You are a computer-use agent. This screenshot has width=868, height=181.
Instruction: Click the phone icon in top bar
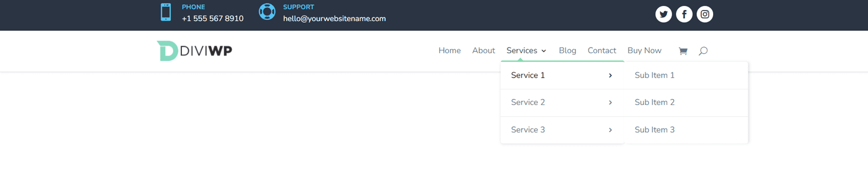(x=166, y=12)
